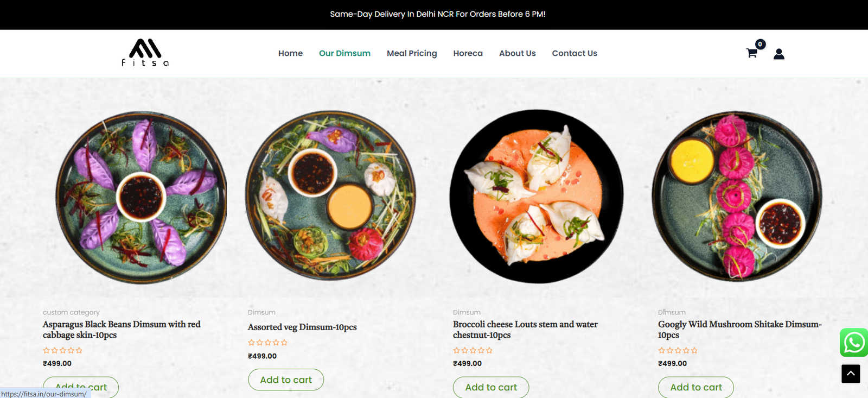Open Asparagus Black Beans Dimsum product title
Image resolution: width=868 pixels, height=398 pixels.
pyautogui.click(x=122, y=330)
